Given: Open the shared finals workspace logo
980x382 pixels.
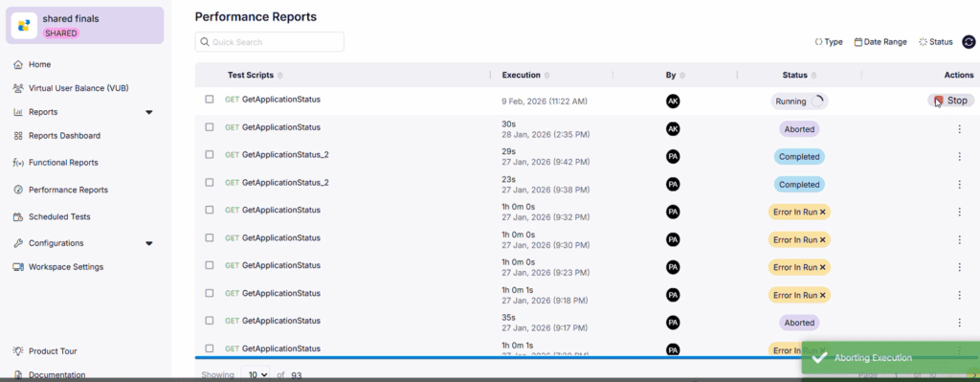Looking at the screenshot, I should 24,26.
